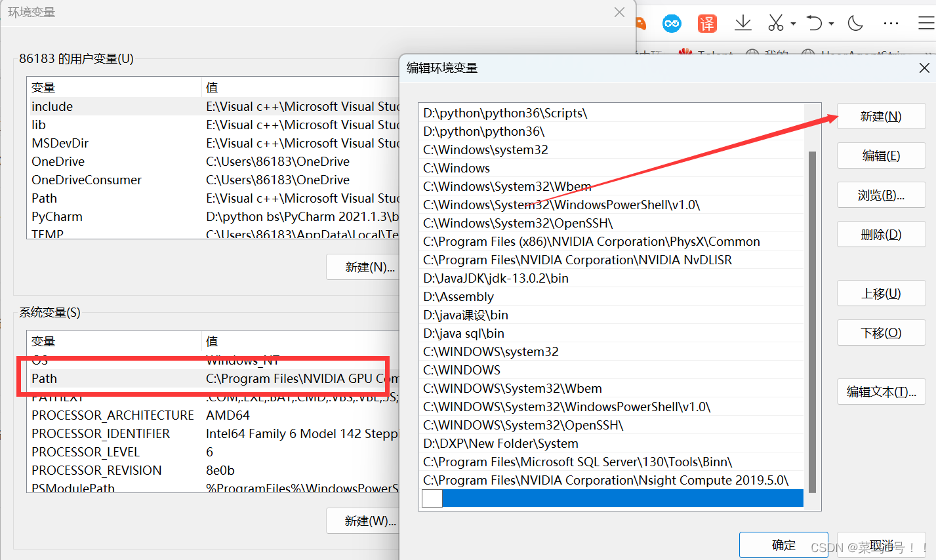Select the PROCESSOR_ARCHITECTURE system variable
936x560 pixels.
(x=214, y=415)
